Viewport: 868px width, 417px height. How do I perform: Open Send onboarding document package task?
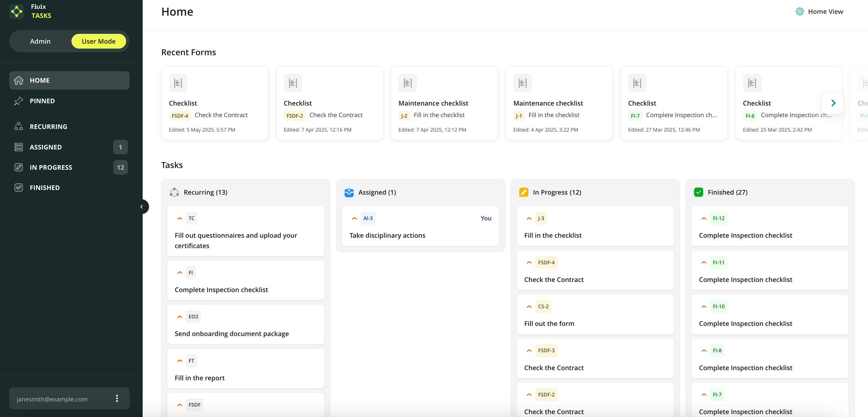coord(231,333)
